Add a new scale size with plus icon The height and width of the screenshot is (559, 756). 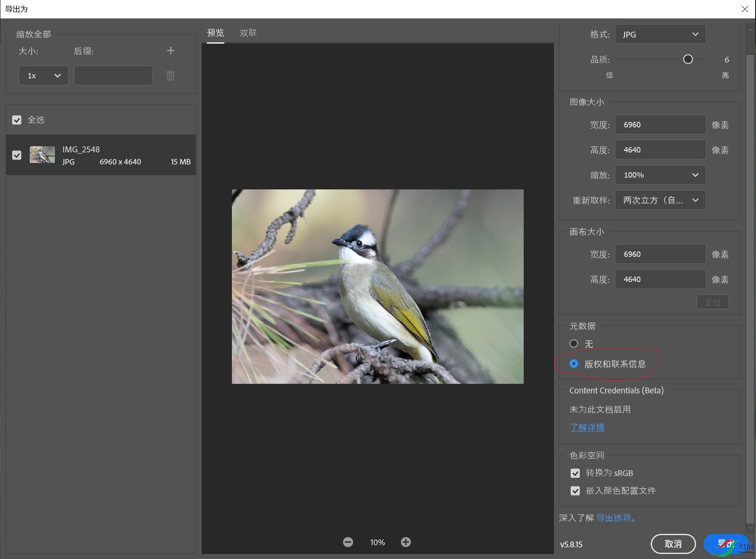171,51
